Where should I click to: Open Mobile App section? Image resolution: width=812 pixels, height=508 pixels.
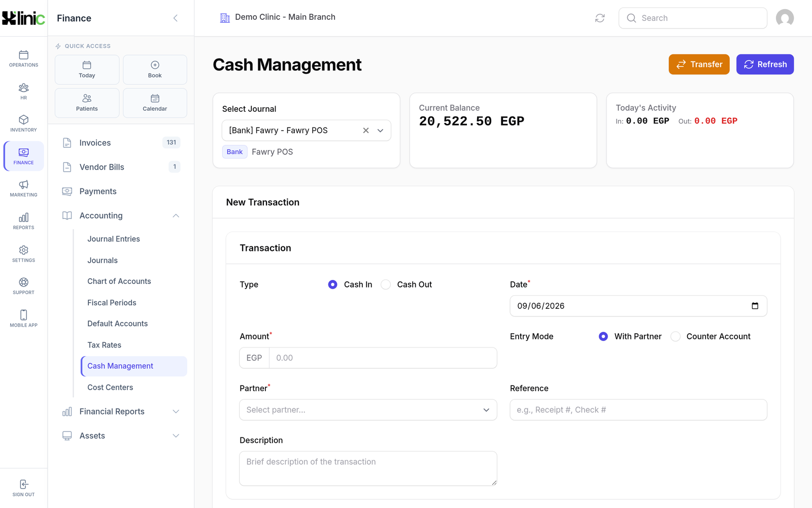point(23,319)
